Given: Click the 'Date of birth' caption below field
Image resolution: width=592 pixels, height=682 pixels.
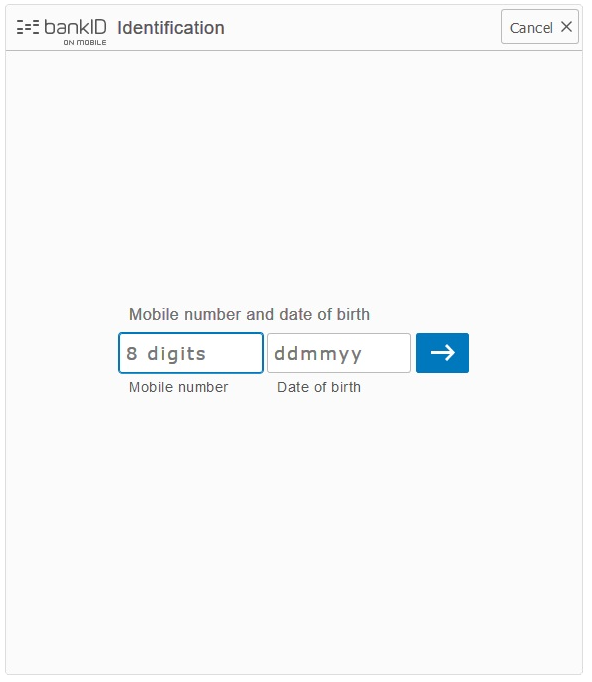Looking at the screenshot, I should click(x=319, y=387).
